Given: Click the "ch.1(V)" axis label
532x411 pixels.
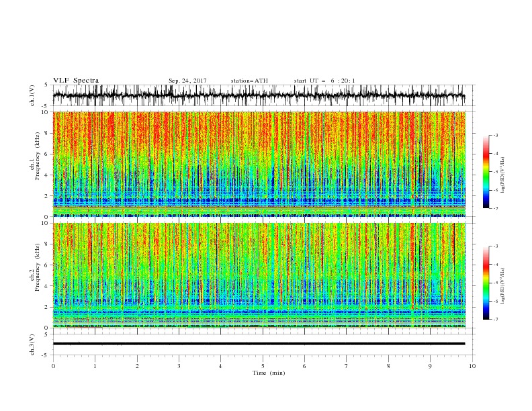Looking at the screenshot, I should click(x=32, y=95).
